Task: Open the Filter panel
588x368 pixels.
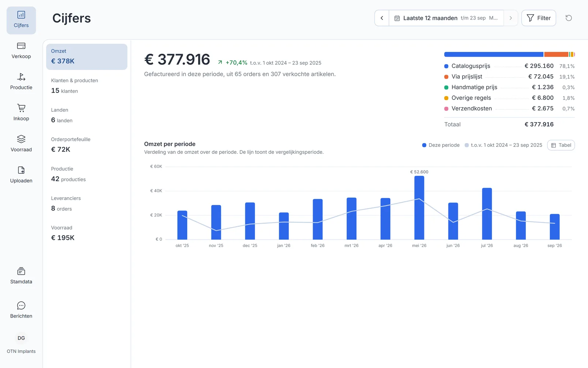Action: point(539,18)
